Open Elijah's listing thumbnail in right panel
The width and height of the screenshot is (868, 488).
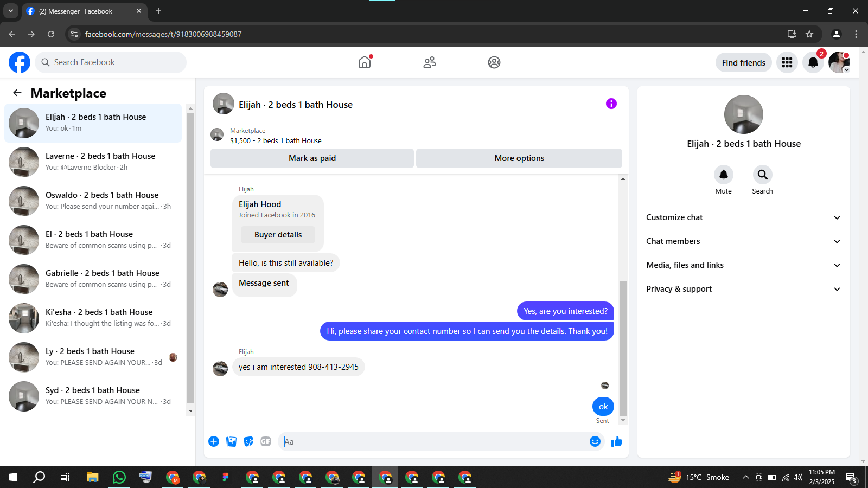[744, 114]
